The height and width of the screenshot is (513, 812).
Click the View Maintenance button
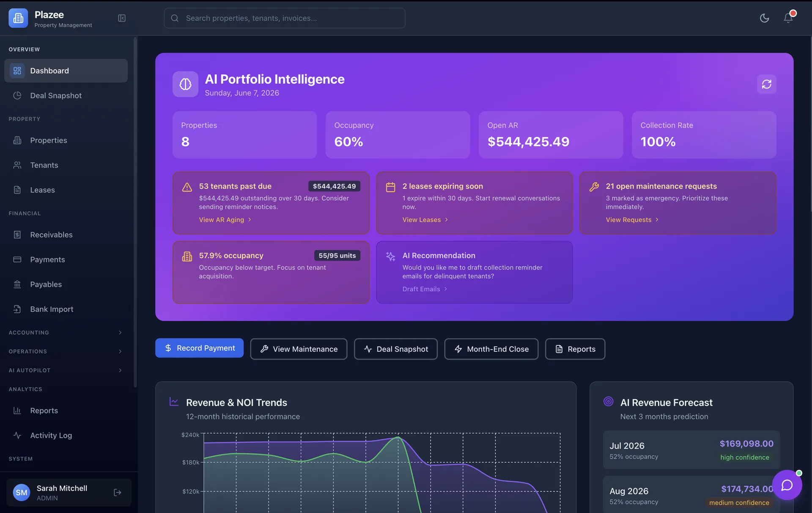click(299, 349)
